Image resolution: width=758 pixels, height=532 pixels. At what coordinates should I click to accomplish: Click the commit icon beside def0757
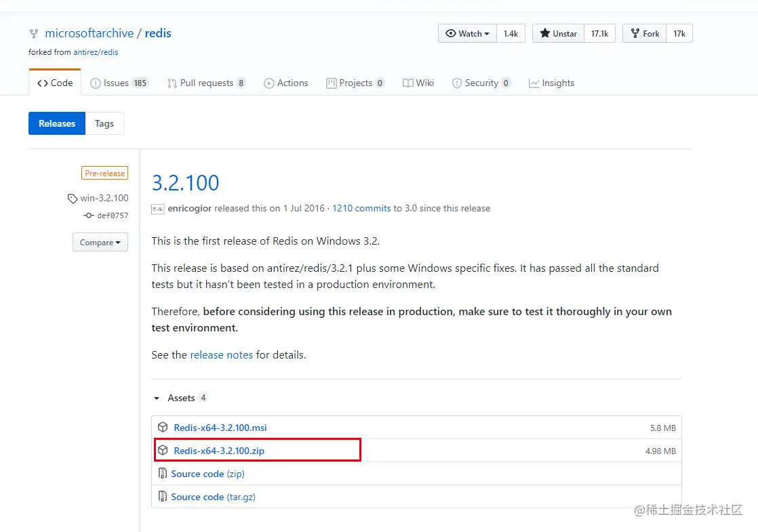point(88,216)
